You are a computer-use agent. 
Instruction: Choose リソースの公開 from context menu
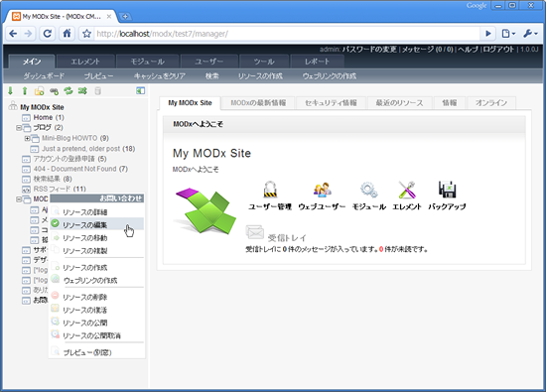[97, 323]
